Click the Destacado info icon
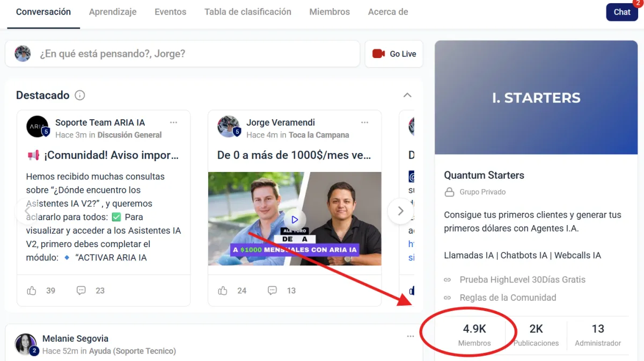Viewport: 644px width, 361px height. pos(80,96)
